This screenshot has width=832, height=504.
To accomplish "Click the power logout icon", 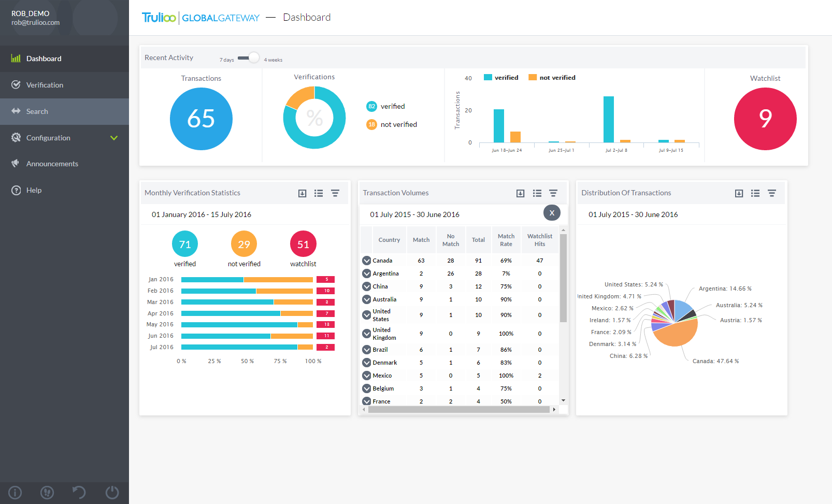I will pyautogui.click(x=112, y=493).
